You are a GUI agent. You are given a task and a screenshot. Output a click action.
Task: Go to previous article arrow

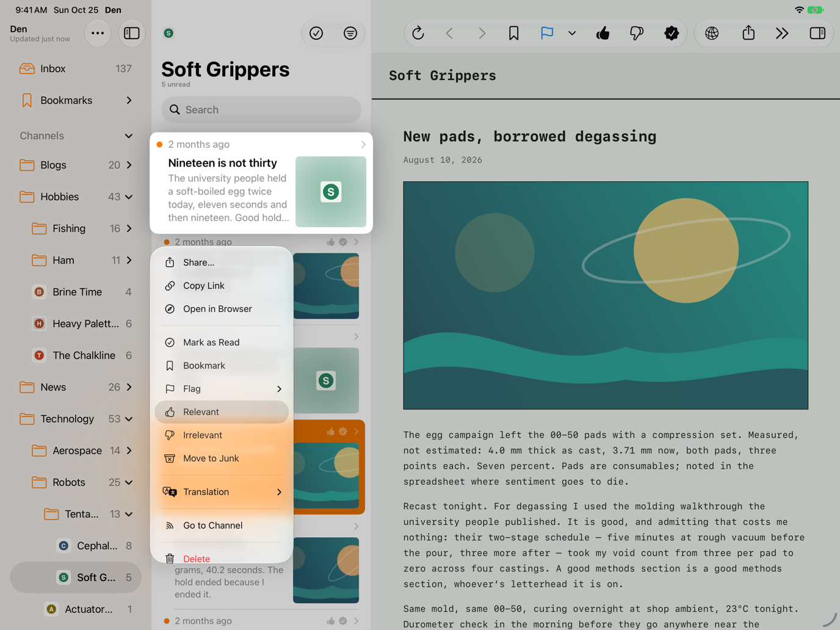(450, 33)
